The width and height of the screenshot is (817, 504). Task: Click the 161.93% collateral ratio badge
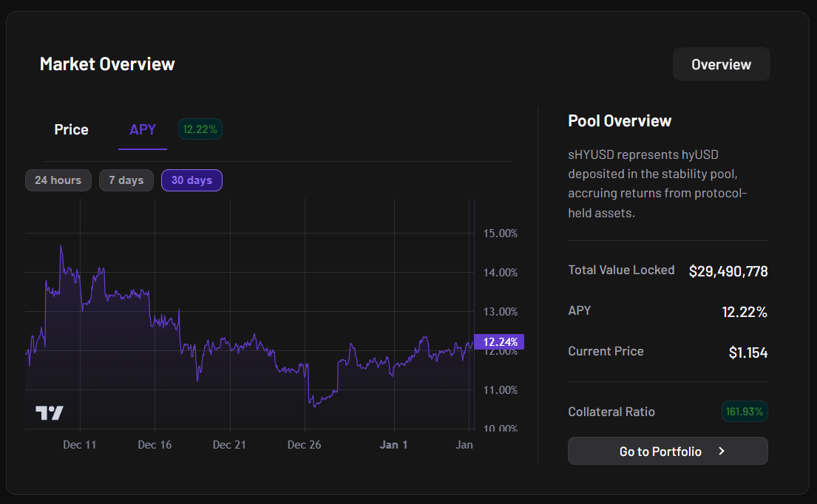745,411
